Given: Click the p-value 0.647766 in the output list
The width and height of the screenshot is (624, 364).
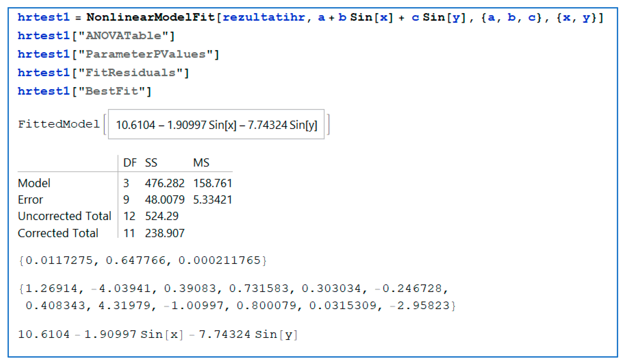Looking at the screenshot, I should pyautogui.click(x=136, y=261).
